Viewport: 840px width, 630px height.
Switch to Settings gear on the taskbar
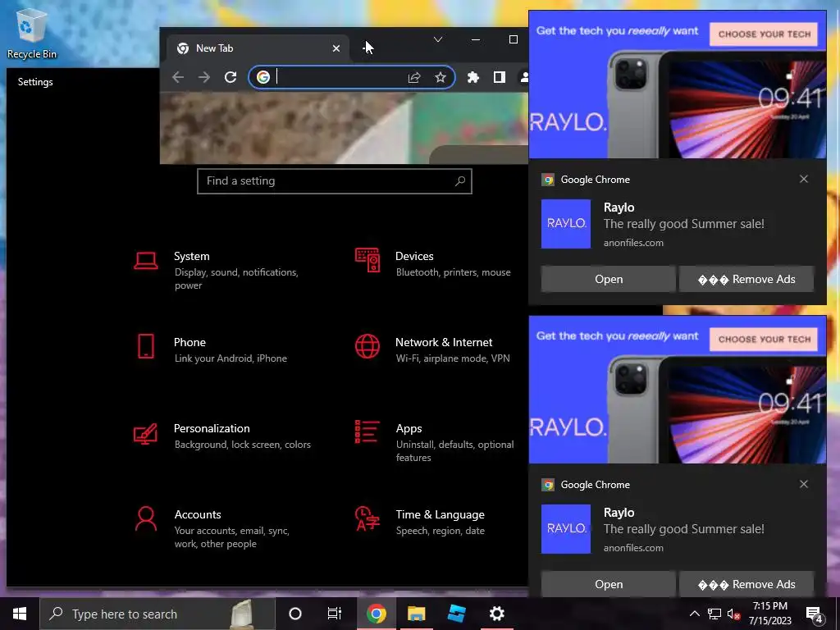coord(496,614)
